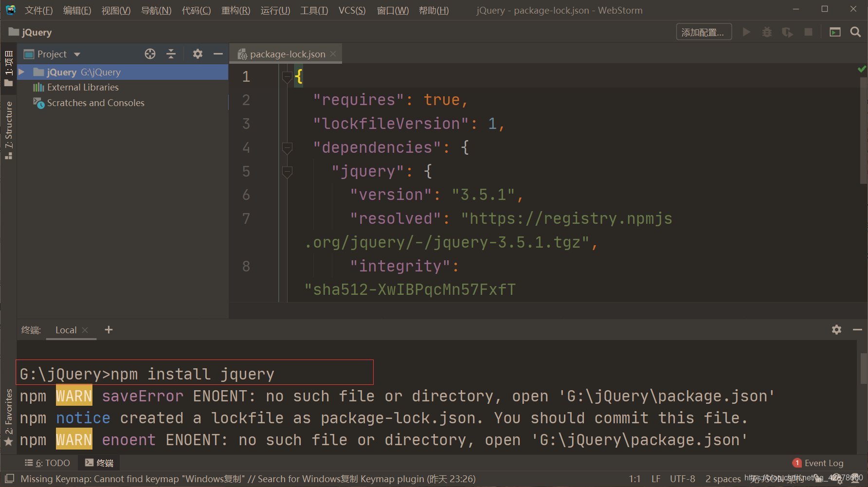Viewport: 868px width, 487px height.
Task: Click the Stop square icon
Action: (808, 32)
